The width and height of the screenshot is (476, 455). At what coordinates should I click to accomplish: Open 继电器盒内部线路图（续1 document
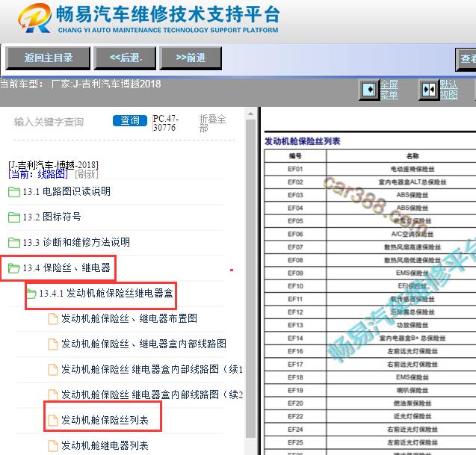coord(152,369)
